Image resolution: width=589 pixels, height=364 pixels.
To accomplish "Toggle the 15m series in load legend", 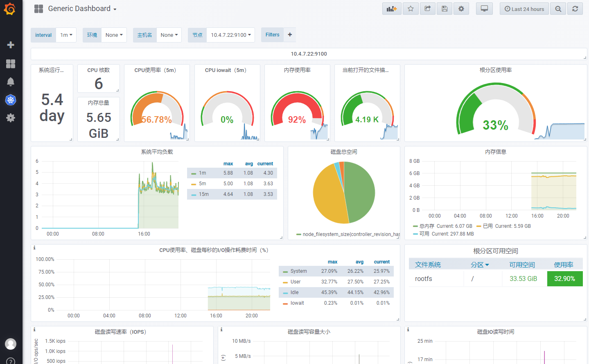I will [203, 194].
